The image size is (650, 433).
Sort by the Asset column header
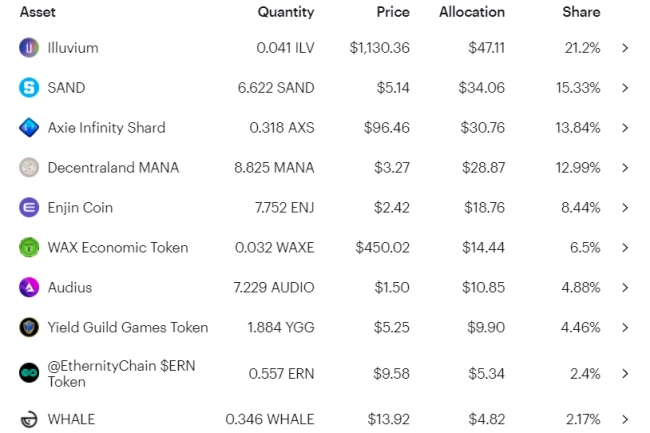(38, 12)
